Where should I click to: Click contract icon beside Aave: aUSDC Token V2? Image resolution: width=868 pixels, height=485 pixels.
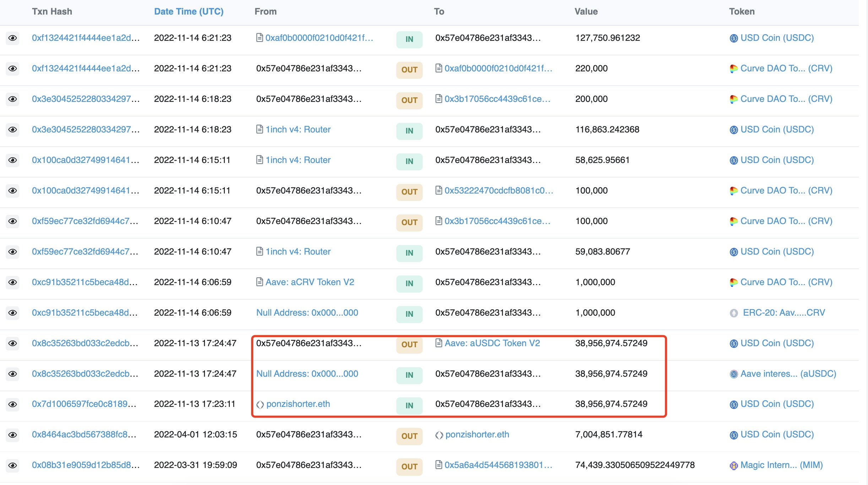pyautogui.click(x=439, y=343)
